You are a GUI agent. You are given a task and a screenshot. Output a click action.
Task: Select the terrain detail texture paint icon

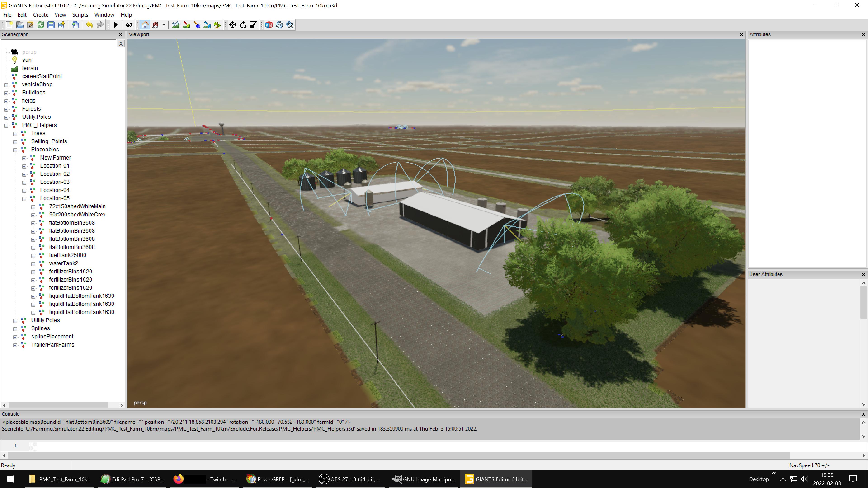(x=186, y=25)
